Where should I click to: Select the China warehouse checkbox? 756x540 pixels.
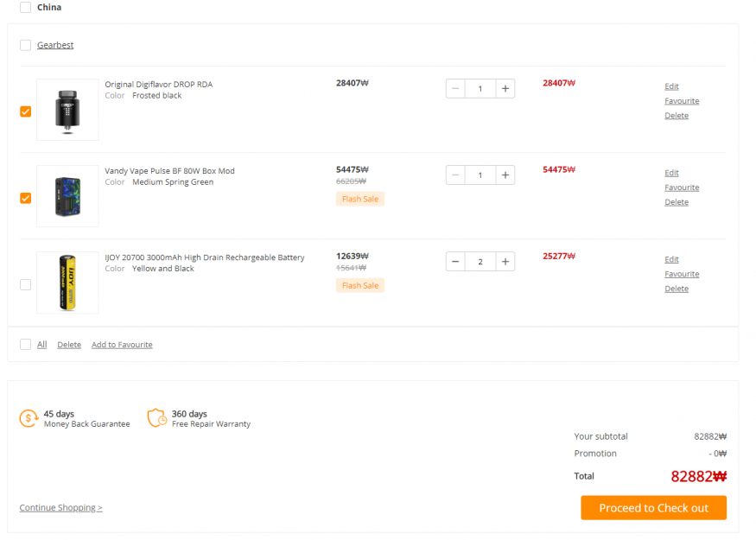pos(26,7)
